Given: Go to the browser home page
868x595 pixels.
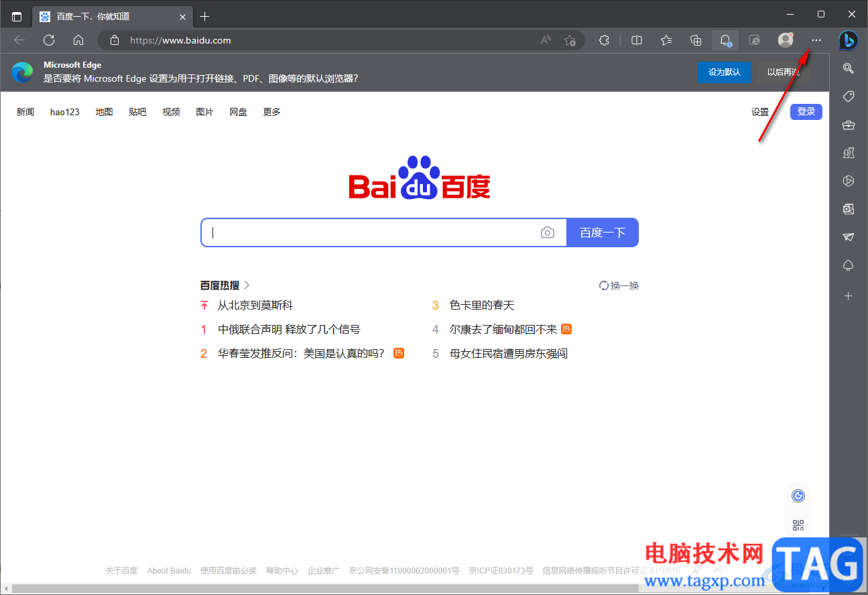Looking at the screenshot, I should (x=78, y=40).
